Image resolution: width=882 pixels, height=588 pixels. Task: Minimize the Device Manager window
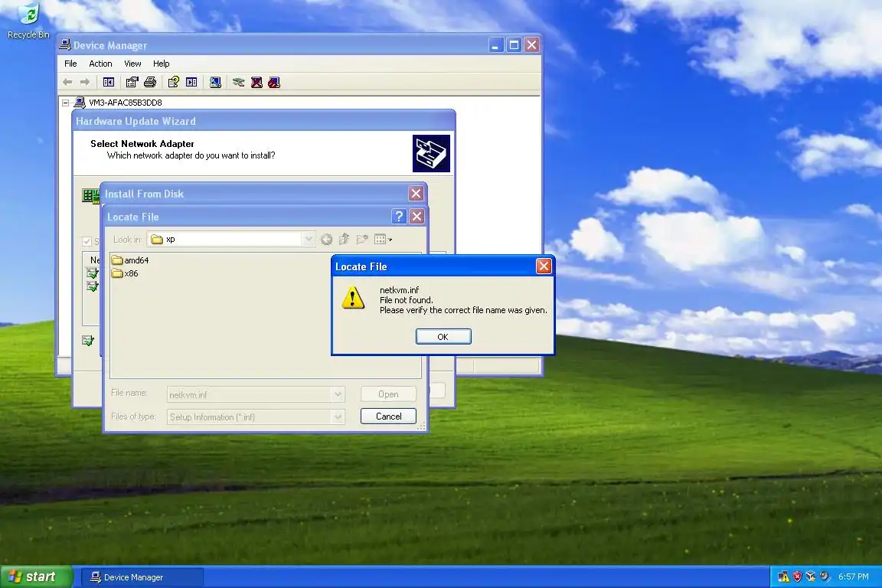pyautogui.click(x=495, y=45)
